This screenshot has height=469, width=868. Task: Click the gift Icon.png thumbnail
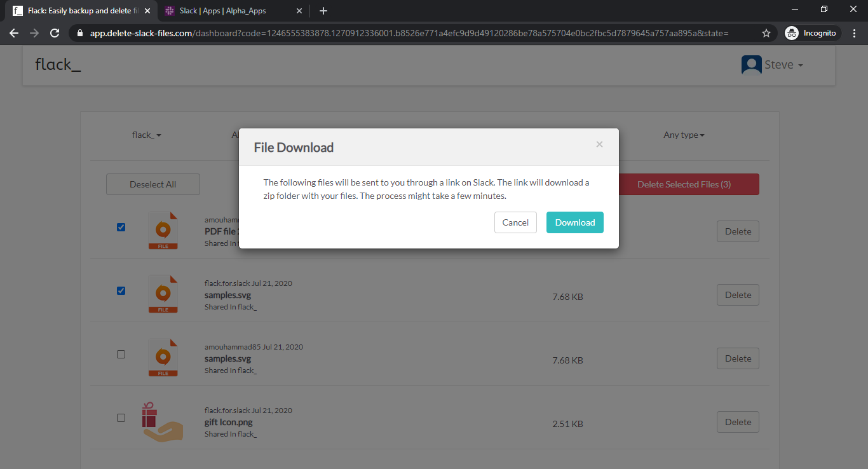click(162, 421)
